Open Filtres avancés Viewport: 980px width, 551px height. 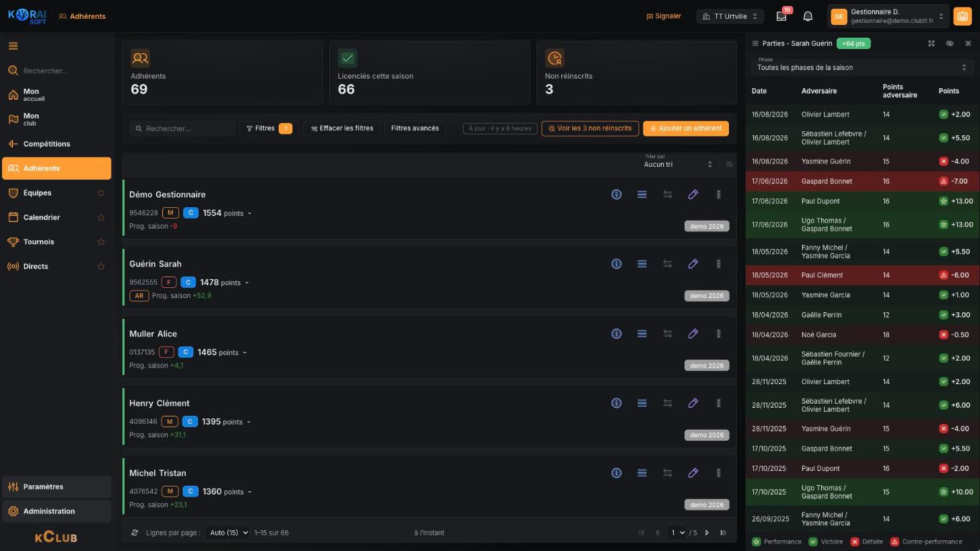click(415, 128)
